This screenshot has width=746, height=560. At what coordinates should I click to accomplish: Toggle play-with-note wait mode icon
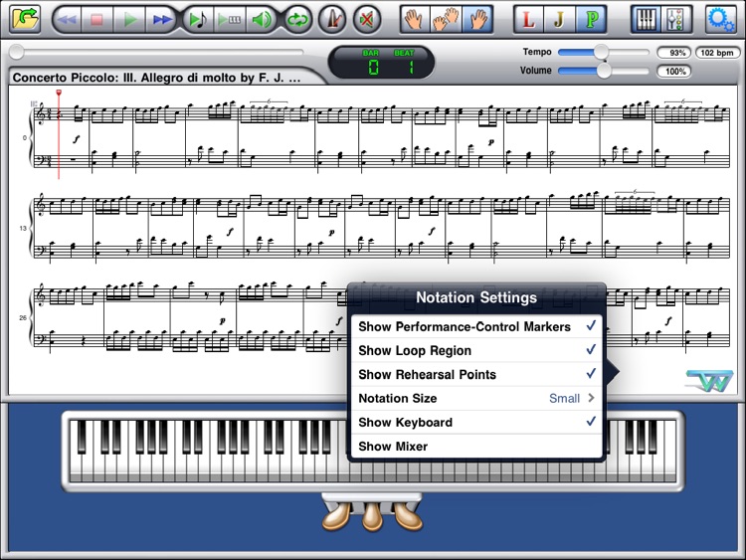(198, 20)
